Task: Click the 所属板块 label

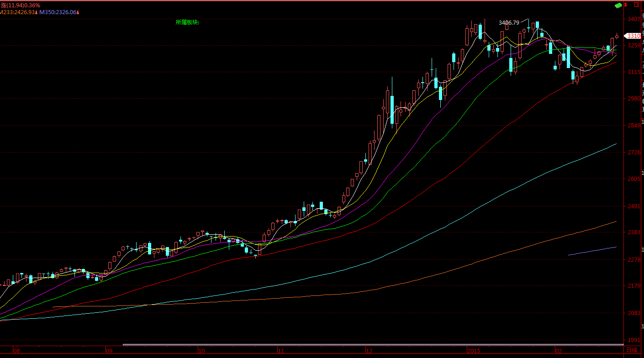Action: tap(187, 22)
